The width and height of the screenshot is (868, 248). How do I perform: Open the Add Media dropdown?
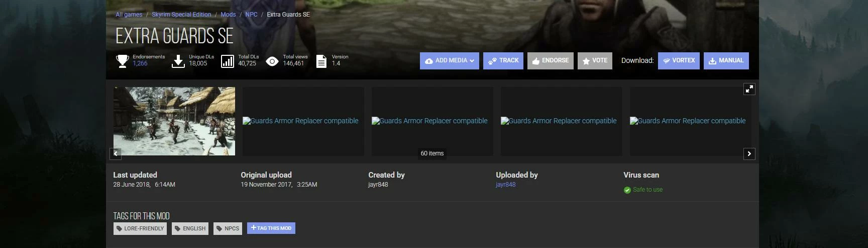449,61
